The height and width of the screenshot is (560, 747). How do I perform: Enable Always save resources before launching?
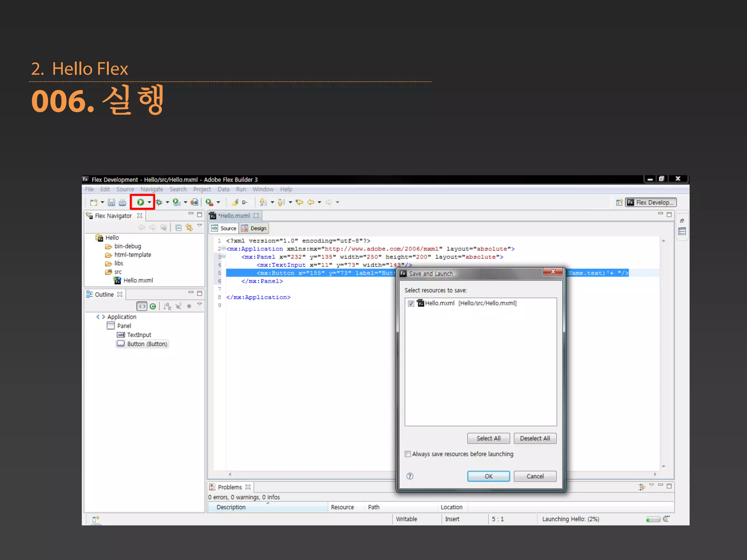coord(408,454)
